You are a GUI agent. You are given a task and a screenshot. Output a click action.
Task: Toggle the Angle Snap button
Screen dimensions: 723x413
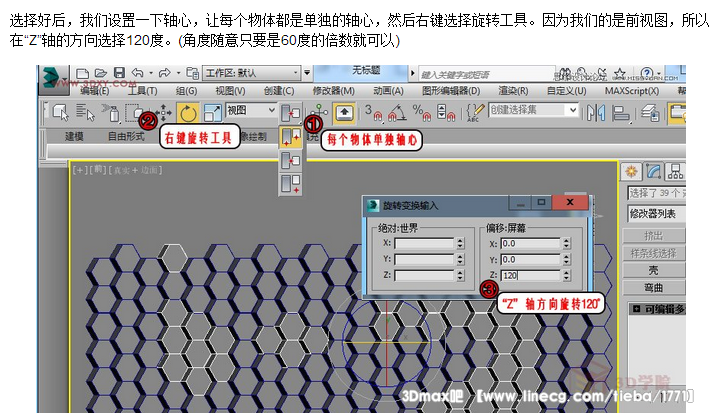(397, 113)
